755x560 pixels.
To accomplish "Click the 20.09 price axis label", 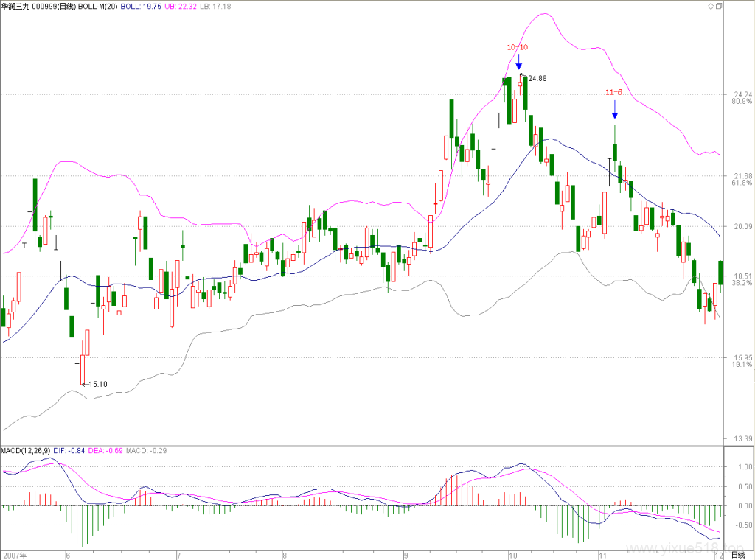I will click(742, 226).
